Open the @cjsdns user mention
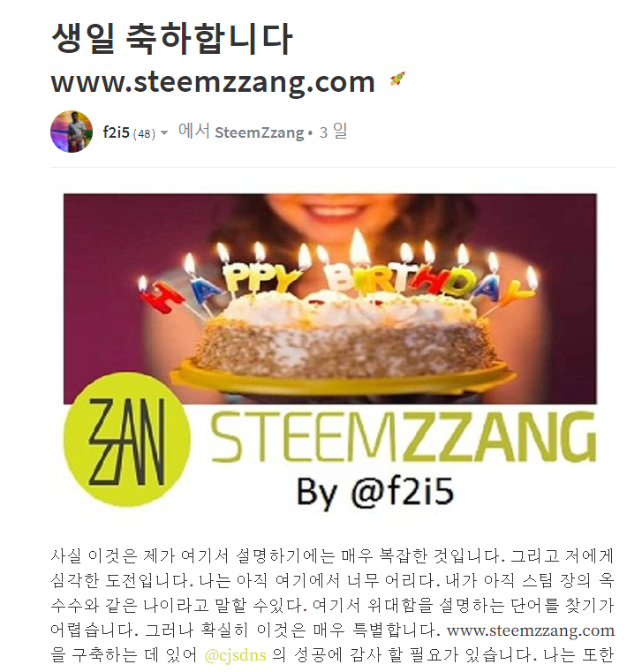 (x=235, y=655)
